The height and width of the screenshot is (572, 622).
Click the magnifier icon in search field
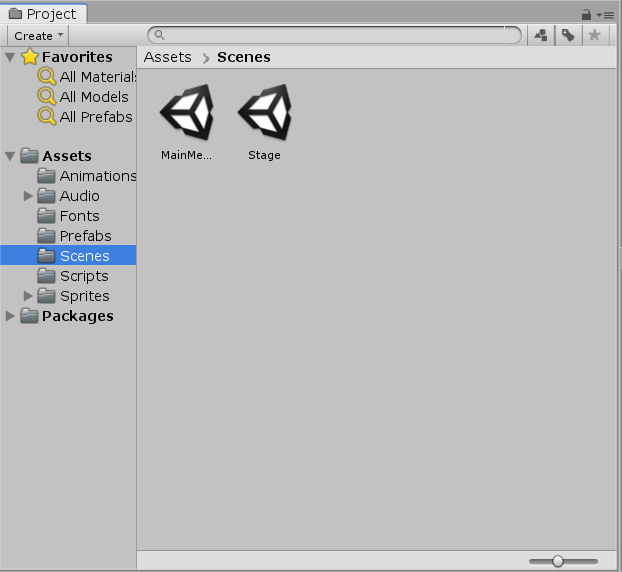(x=159, y=35)
